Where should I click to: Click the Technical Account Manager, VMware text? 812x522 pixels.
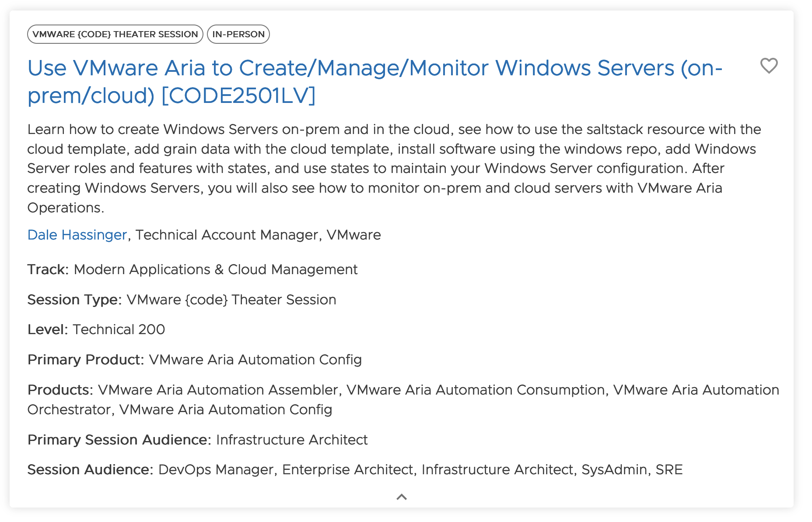point(258,235)
